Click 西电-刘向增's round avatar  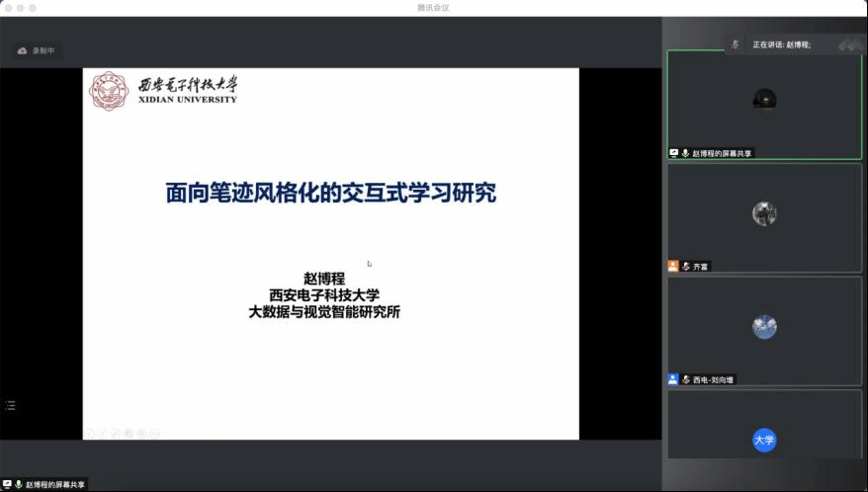[763, 327]
